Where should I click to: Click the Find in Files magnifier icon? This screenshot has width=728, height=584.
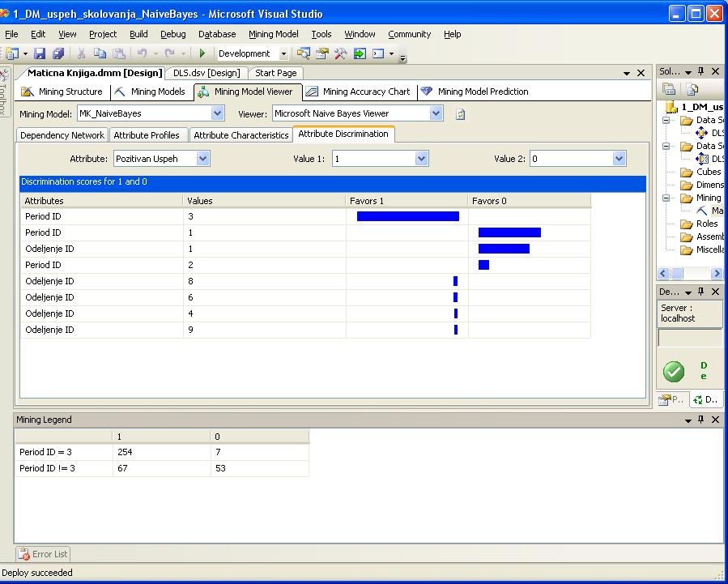[303, 53]
